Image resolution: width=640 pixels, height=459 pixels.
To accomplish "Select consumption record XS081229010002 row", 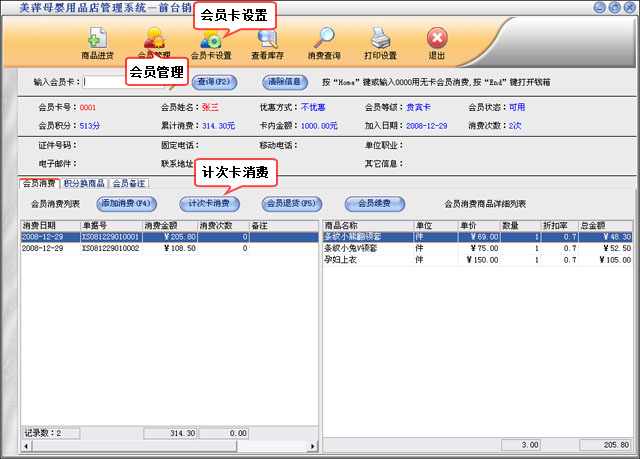I will 110,248.
